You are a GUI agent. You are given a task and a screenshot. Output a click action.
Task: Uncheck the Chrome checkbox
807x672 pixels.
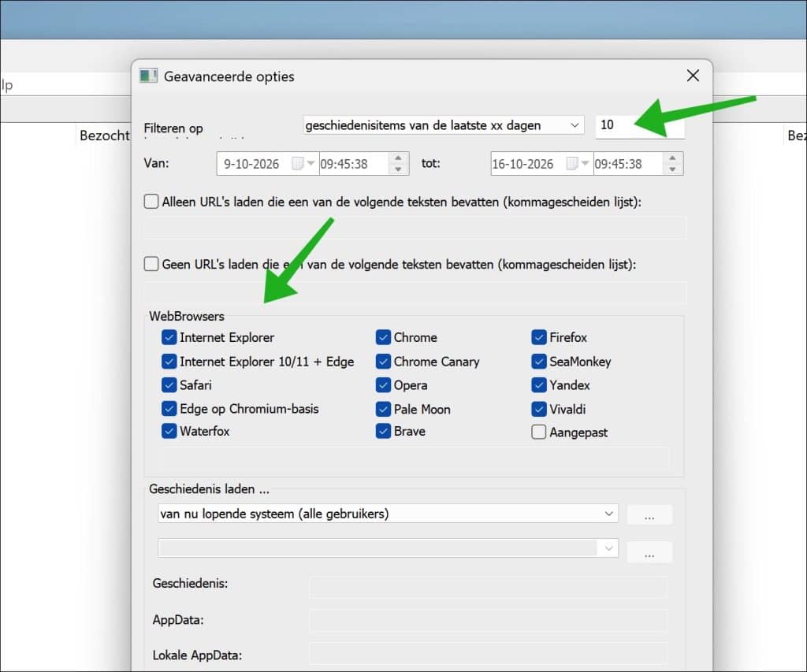[383, 337]
